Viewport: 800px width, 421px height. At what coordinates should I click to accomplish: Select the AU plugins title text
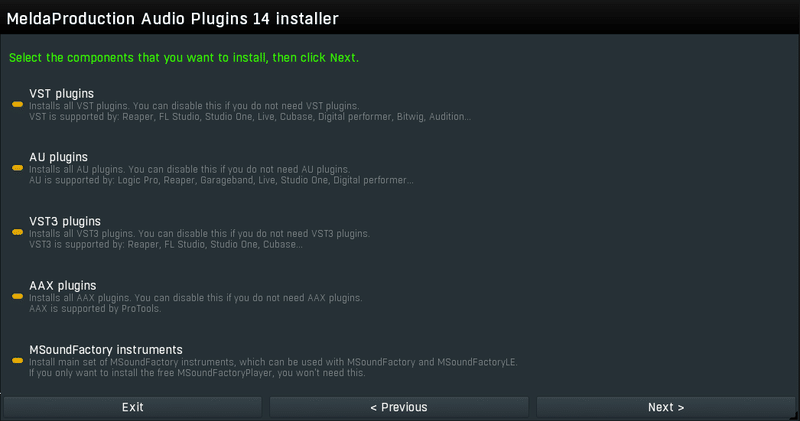(x=58, y=157)
